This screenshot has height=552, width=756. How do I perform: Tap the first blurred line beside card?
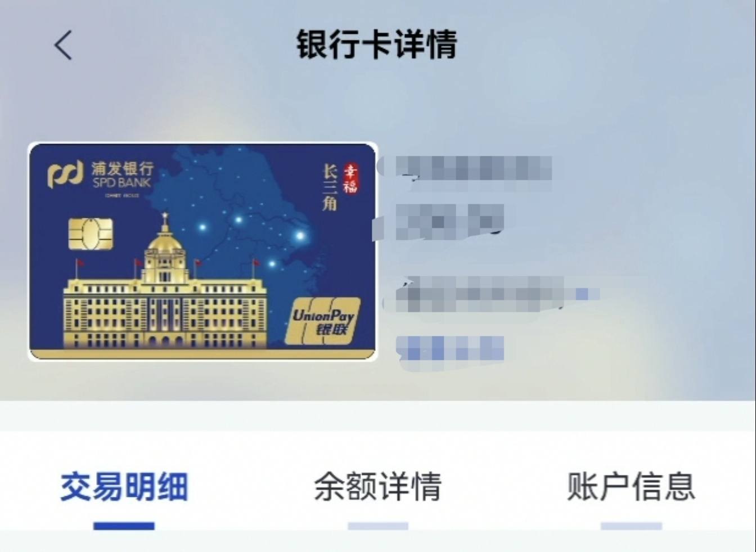click(466, 168)
